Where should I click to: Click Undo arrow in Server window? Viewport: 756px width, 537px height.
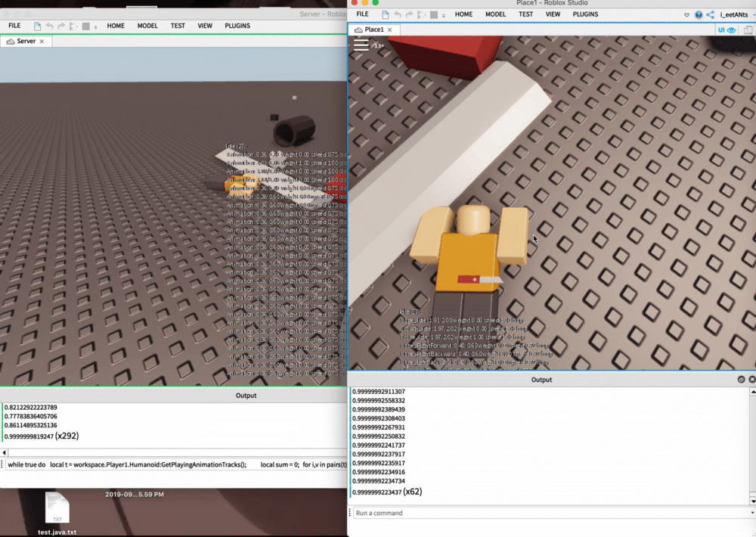[49, 26]
